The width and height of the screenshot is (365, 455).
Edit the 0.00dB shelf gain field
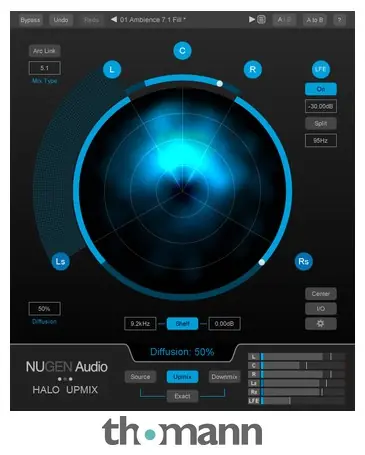pyautogui.click(x=224, y=324)
